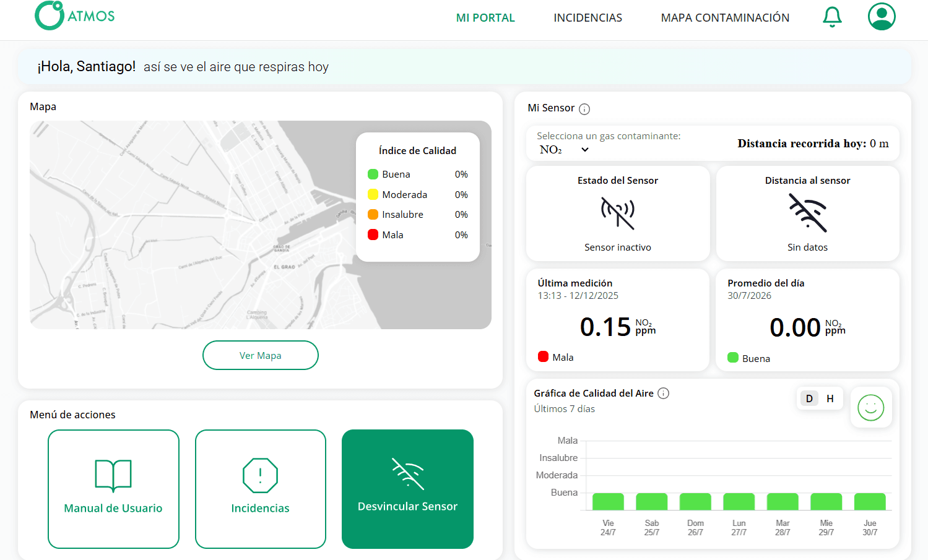Click the Mar 28/7 chart bar
The width and height of the screenshot is (928, 560).
pyautogui.click(x=783, y=501)
